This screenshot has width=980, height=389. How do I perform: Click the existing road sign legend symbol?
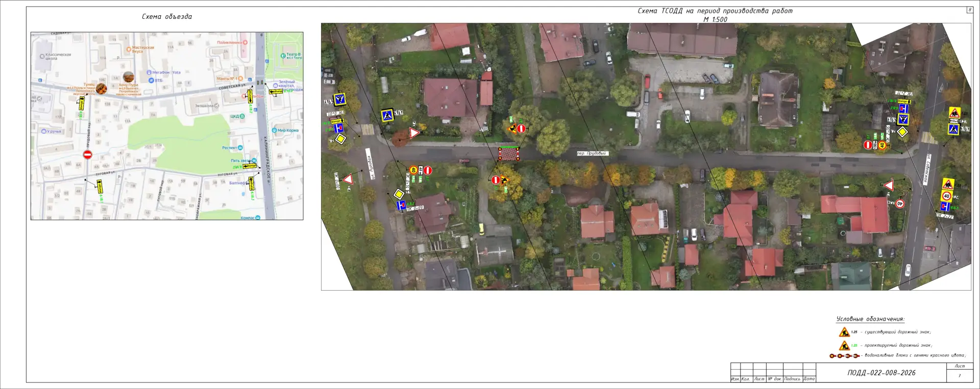(x=844, y=332)
